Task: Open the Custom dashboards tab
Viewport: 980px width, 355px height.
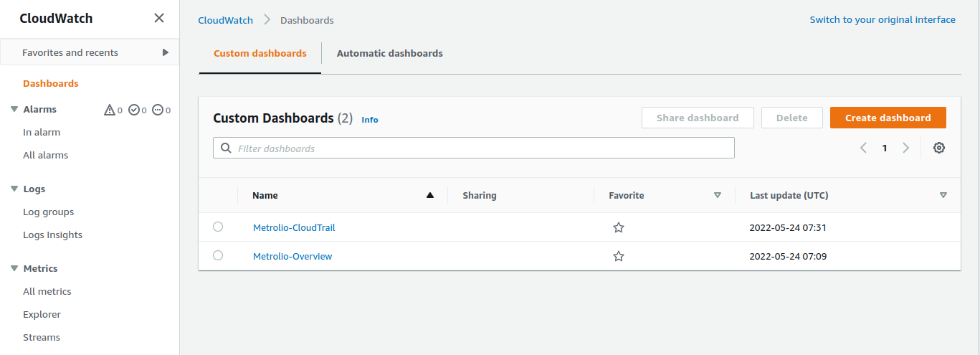Action: point(260,53)
